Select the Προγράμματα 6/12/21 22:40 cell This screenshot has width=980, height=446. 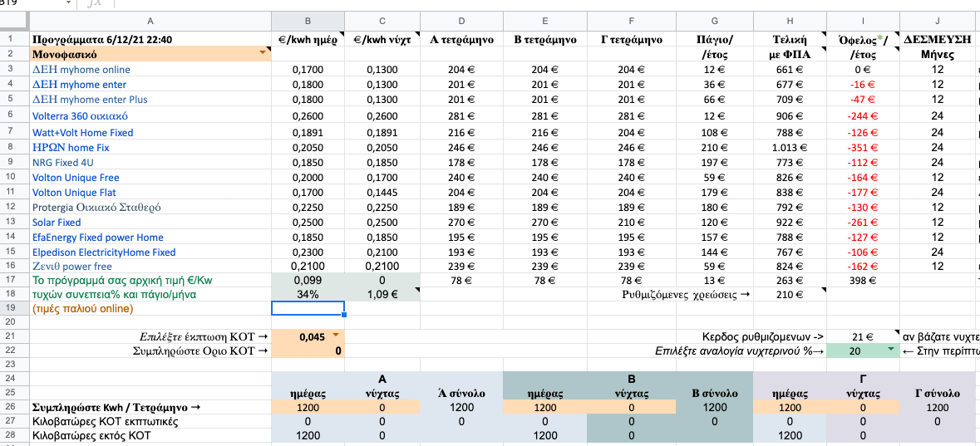(x=150, y=39)
